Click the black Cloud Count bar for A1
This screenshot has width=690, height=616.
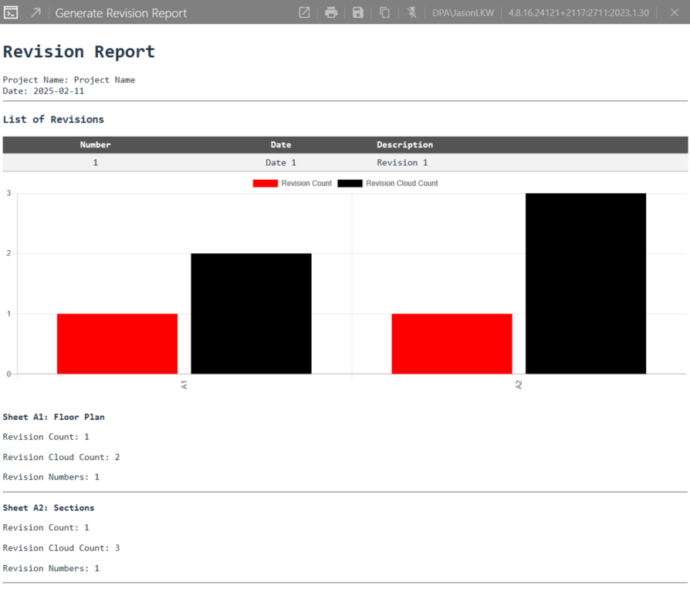tap(252, 313)
